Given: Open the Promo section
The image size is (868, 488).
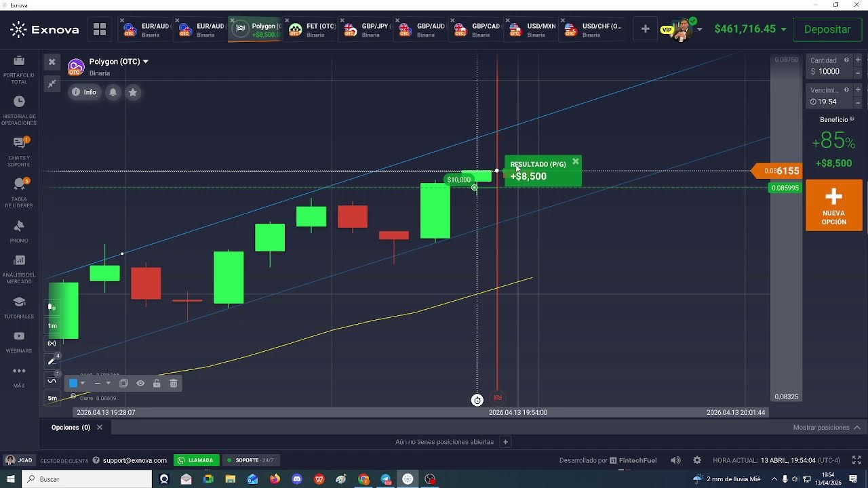Looking at the screenshot, I should point(19,231).
